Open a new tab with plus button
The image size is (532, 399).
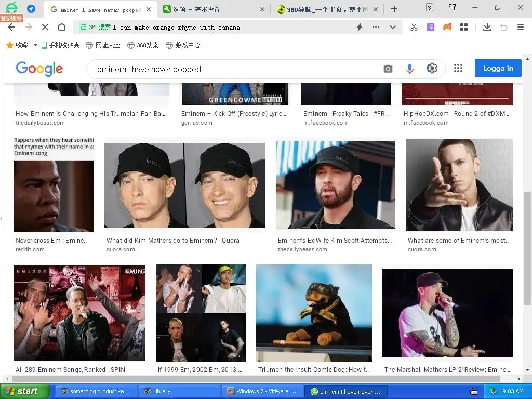394,9
